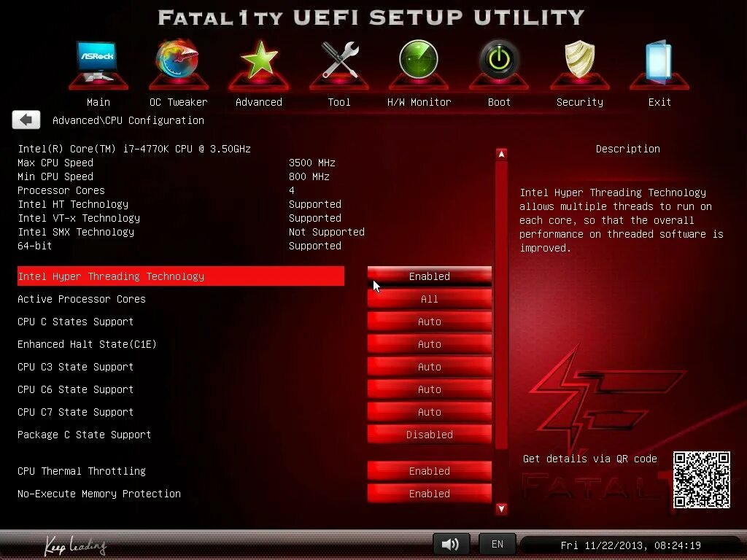This screenshot has height=560, width=747.
Task: Click scrollbar down arrow
Action: pos(501,508)
